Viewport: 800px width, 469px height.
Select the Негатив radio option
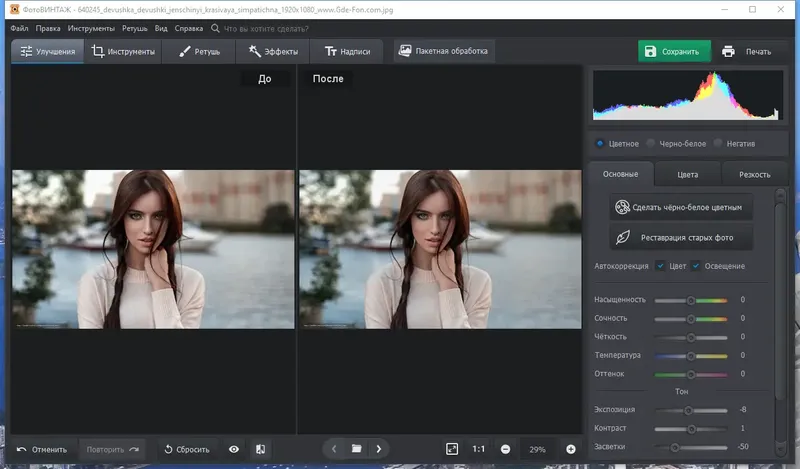[718, 143]
